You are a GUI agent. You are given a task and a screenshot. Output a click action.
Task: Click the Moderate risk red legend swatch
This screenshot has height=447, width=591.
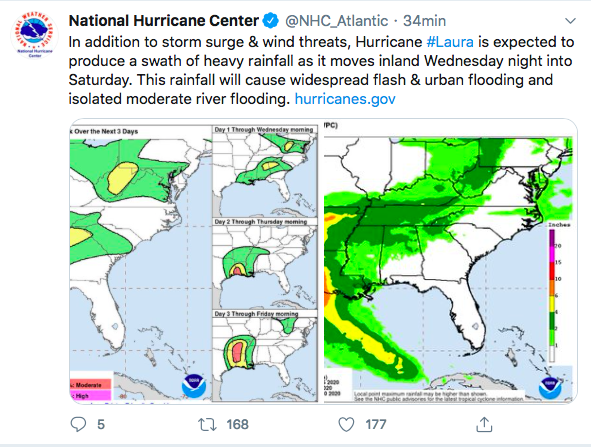click(x=91, y=384)
